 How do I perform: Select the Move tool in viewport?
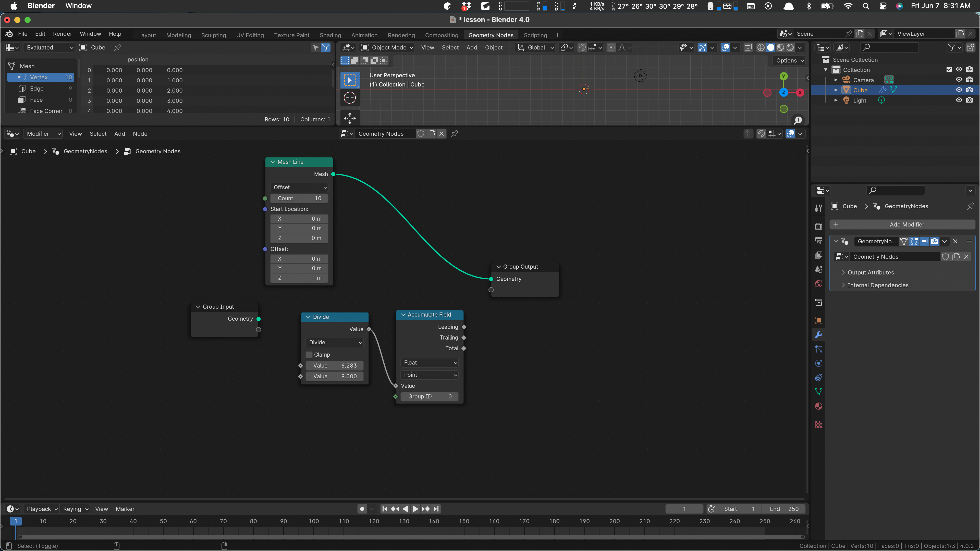pos(350,118)
